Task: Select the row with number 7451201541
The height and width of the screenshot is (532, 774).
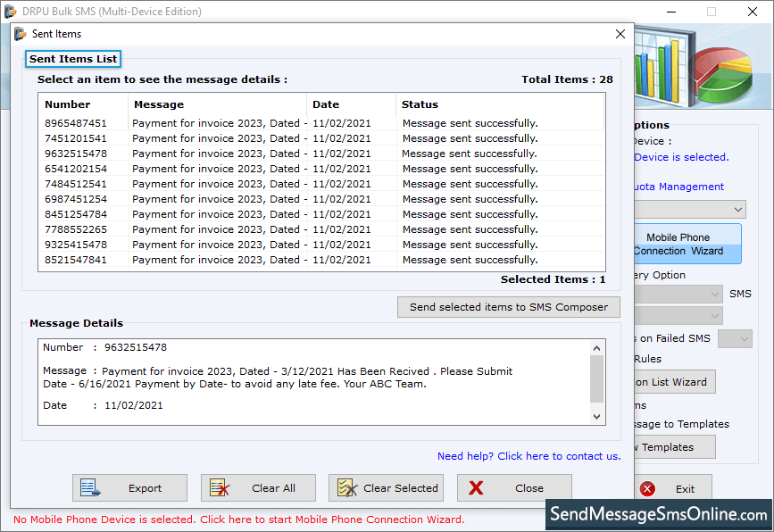Action: (x=321, y=138)
